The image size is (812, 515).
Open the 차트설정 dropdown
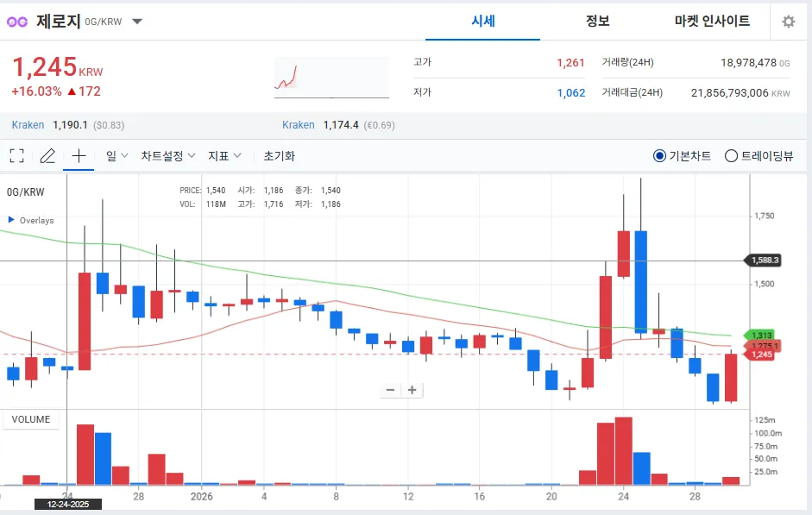click(168, 156)
